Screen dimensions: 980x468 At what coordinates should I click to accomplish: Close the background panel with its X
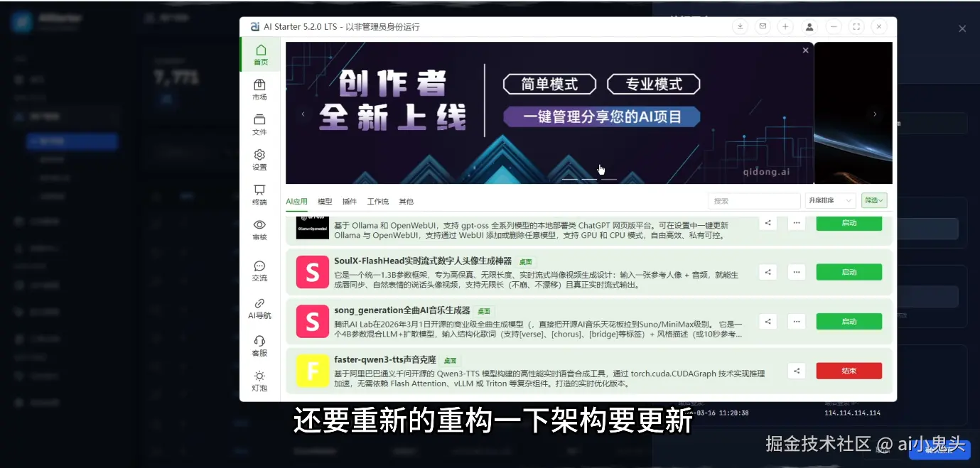click(962, 29)
